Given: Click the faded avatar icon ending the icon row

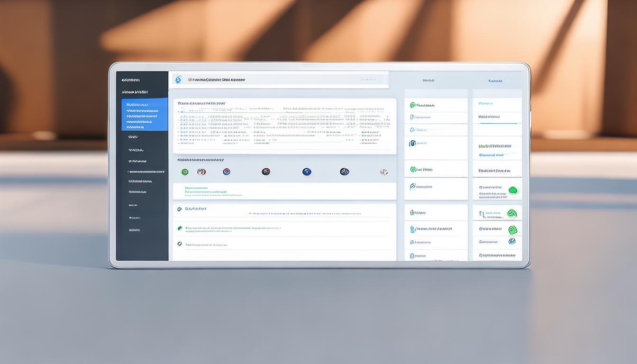Looking at the screenshot, I should point(384,172).
